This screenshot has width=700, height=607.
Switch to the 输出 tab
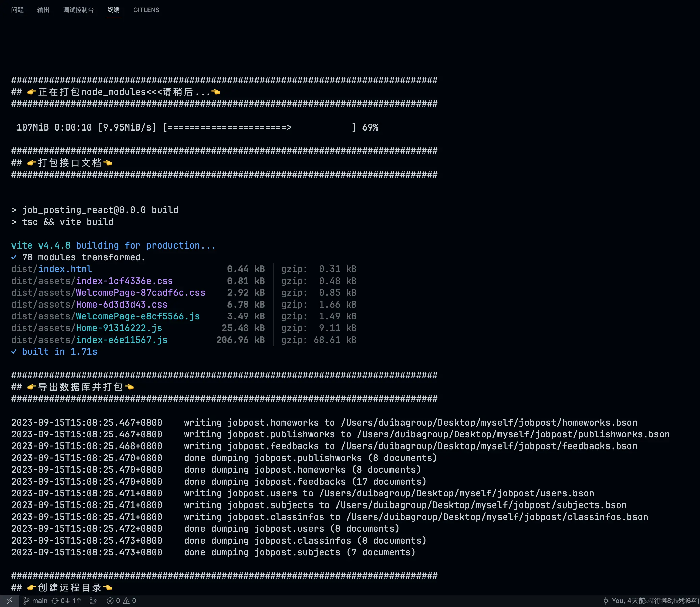click(x=43, y=10)
